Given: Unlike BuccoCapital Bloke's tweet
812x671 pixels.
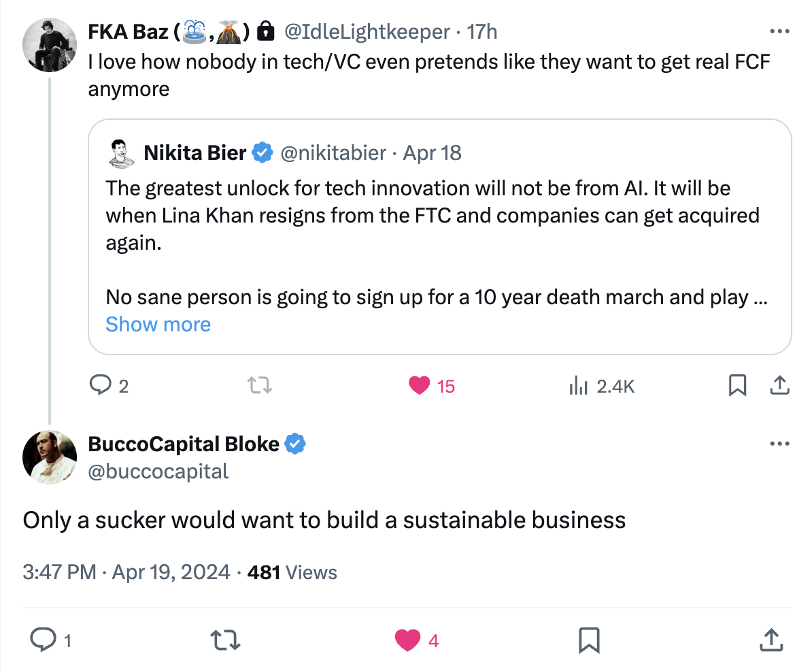Looking at the screenshot, I should click(408, 640).
